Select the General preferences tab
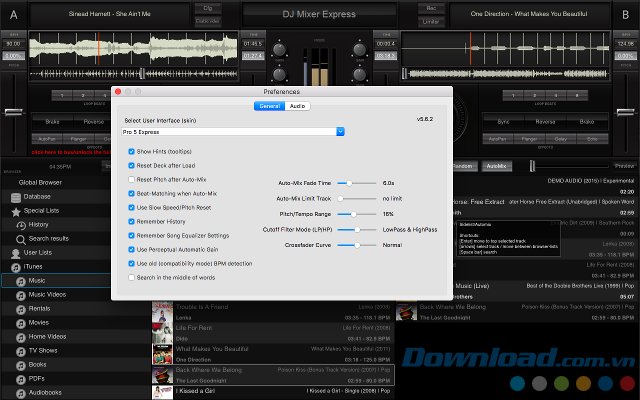Image resolution: width=640 pixels, height=400 pixels. (269, 105)
